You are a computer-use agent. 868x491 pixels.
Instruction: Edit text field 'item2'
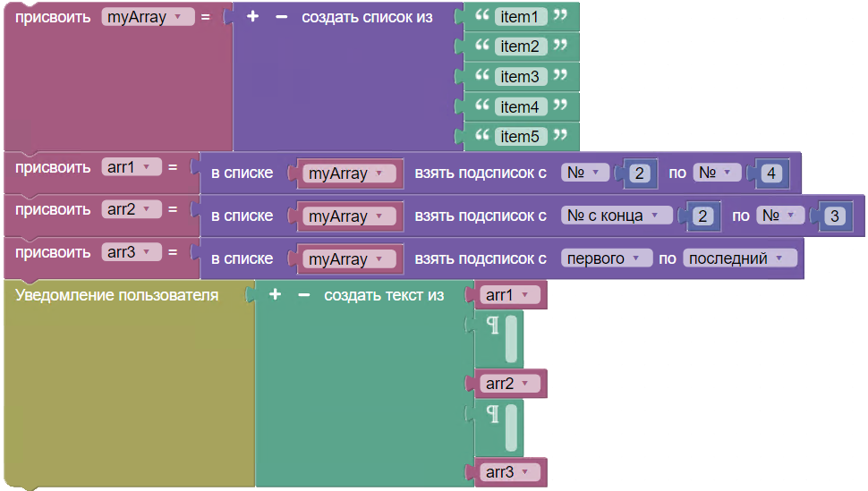click(521, 47)
